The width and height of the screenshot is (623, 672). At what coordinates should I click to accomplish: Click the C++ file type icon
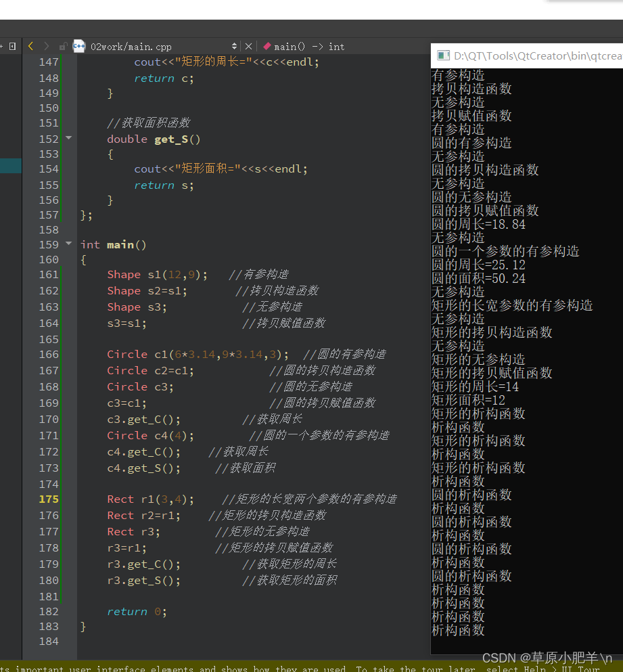coord(79,46)
